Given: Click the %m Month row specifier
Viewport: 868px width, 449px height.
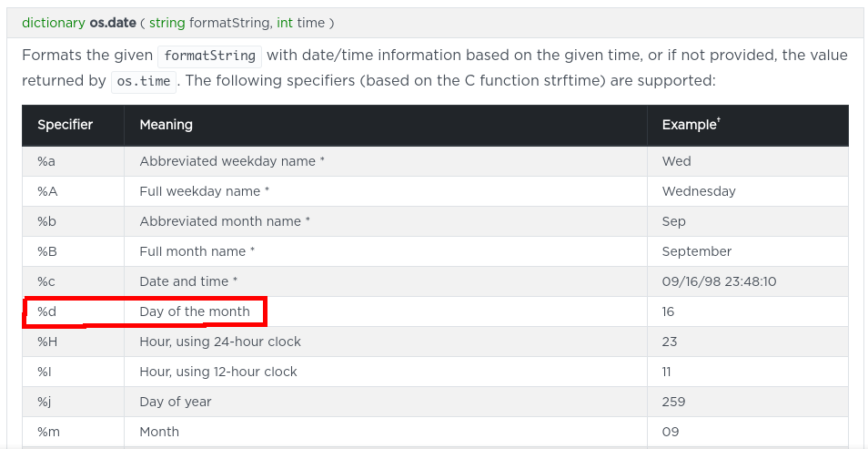Looking at the screenshot, I should click(73, 432).
